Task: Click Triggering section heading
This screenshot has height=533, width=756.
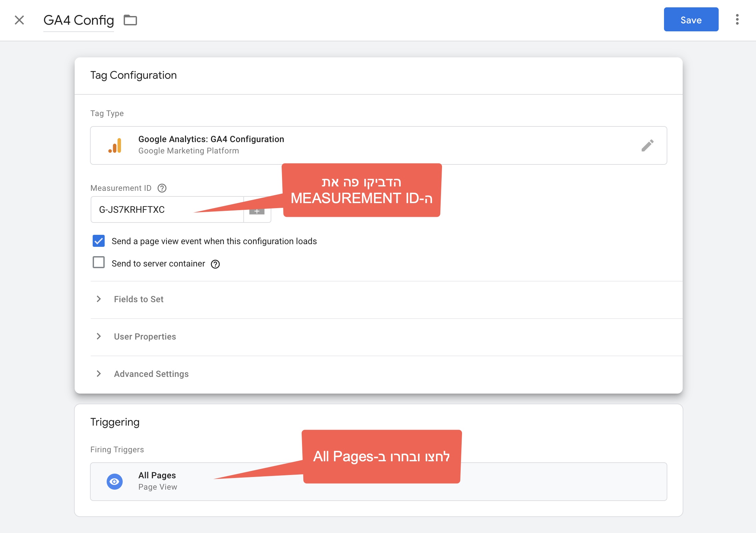Action: click(115, 422)
